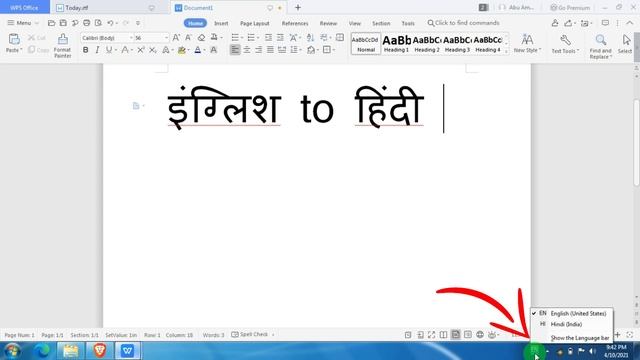Click the Windows Start button

click(x=12, y=351)
